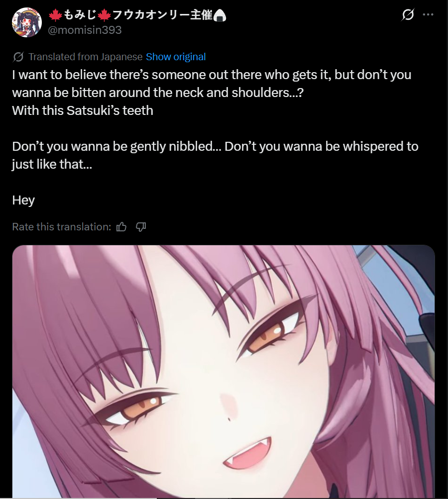Image resolution: width=448 pixels, height=499 pixels.
Task: Click the もみじ display name
Action: pyautogui.click(x=80, y=15)
